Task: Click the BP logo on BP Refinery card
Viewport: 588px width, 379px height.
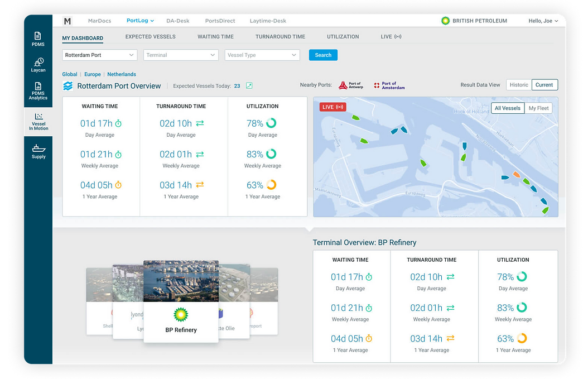Action: [x=181, y=314]
